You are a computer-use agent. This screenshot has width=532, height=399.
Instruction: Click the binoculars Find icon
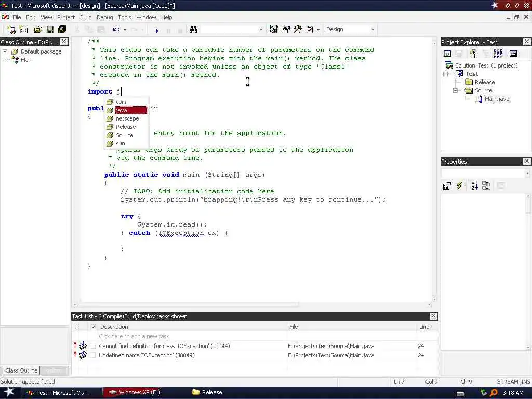coord(193,30)
